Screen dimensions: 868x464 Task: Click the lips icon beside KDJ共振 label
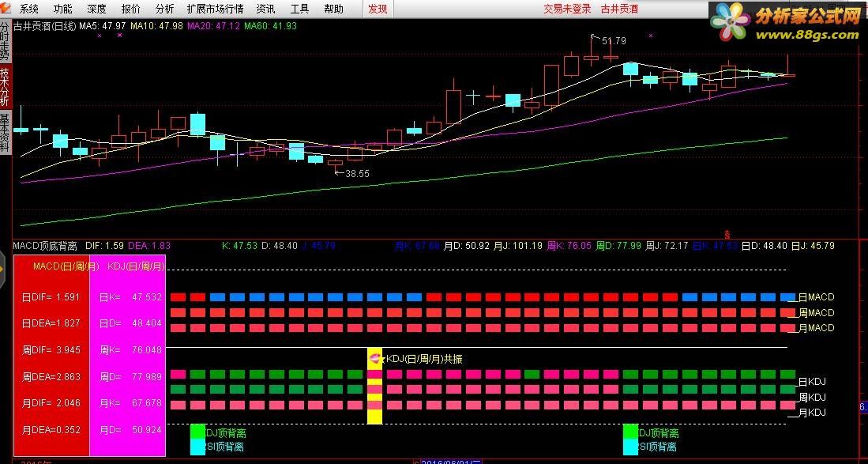376,360
